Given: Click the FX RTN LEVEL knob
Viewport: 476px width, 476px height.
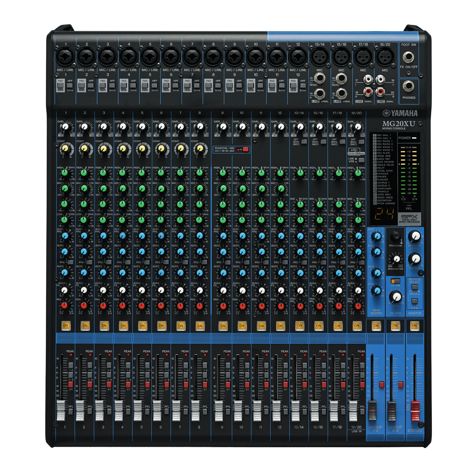Looking at the screenshot, I should click(x=396, y=297).
